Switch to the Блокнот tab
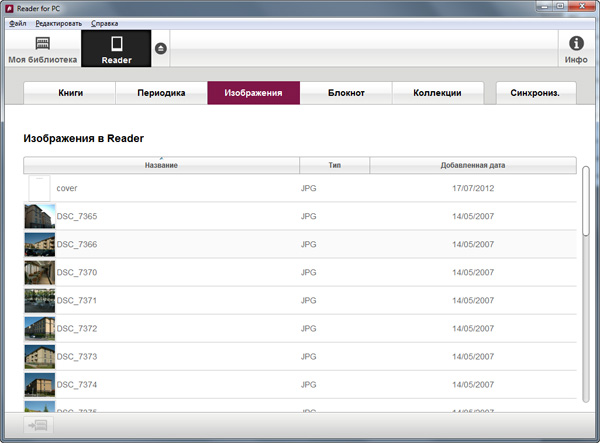Screen dimensions: 600x443 346,93
